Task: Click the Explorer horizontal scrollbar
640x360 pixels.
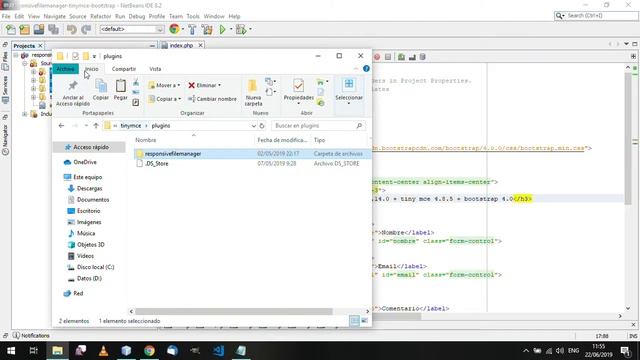Action: coord(234,311)
